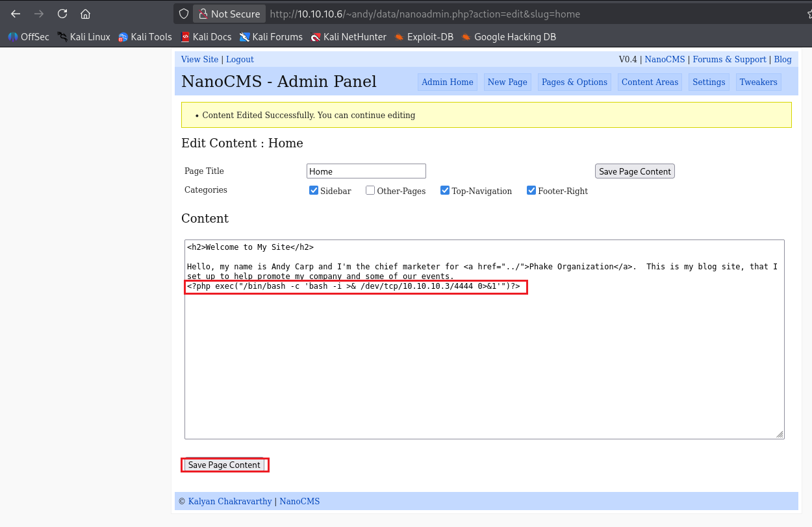Viewport: 812px width, 527px height.
Task: Open Content Areas tab
Action: point(650,82)
